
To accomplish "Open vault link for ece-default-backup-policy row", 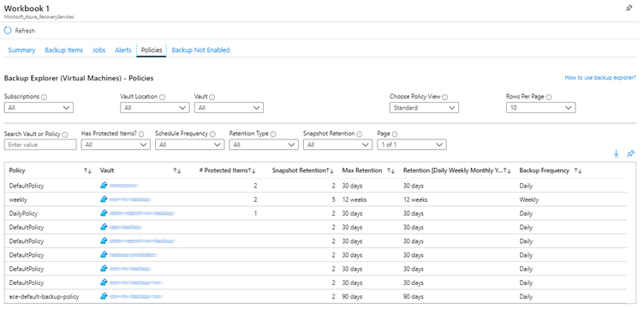I will 136,296.
